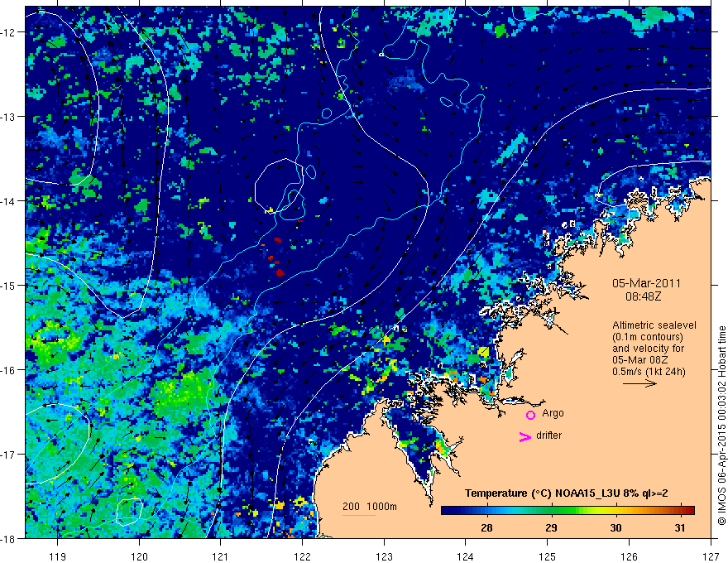Click the '-13' latitude axis label
Viewport: 728px width, 563px height.
[9, 117]
